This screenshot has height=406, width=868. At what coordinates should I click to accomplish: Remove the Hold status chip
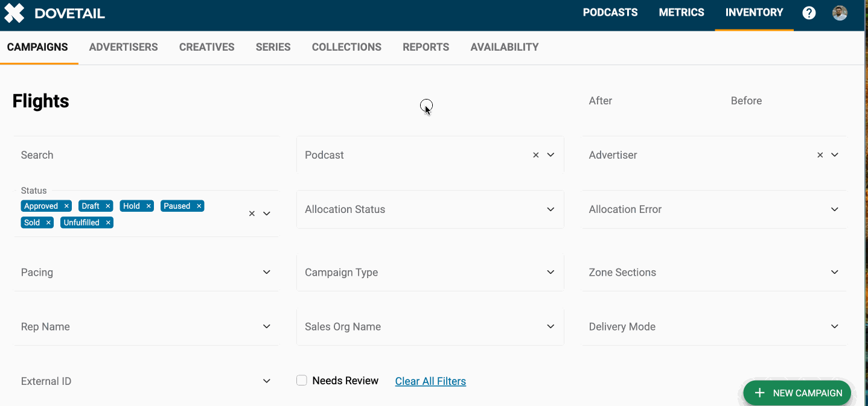[x=148, y=206]
